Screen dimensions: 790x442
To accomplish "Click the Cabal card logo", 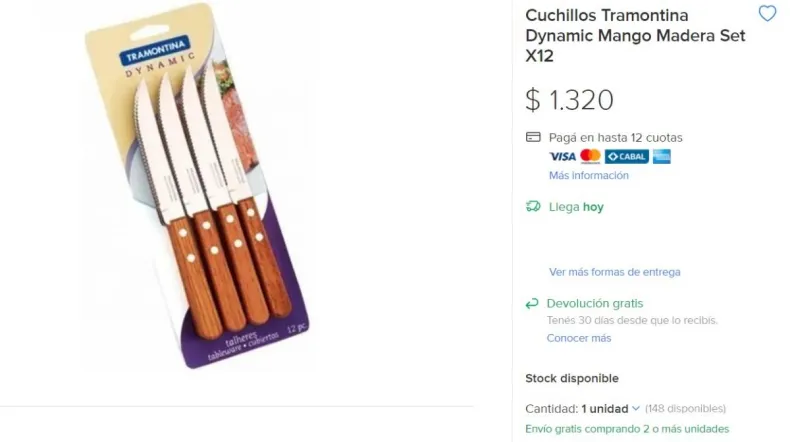I will coord(626,156).
